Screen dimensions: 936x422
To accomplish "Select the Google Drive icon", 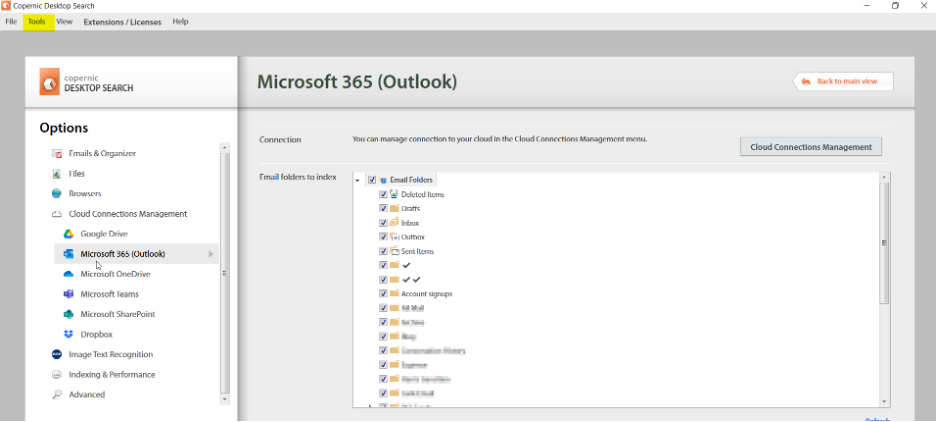I will pyautogui.click(x=69, y=234).
